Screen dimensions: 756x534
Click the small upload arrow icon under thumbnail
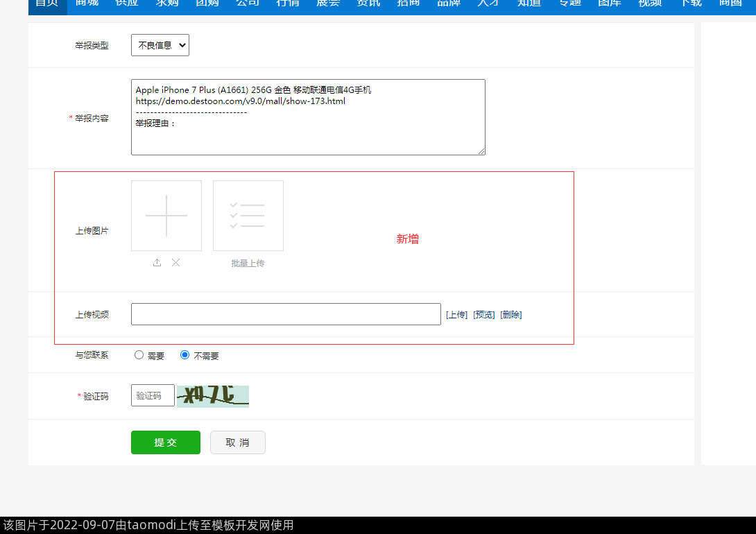point(157,262)
